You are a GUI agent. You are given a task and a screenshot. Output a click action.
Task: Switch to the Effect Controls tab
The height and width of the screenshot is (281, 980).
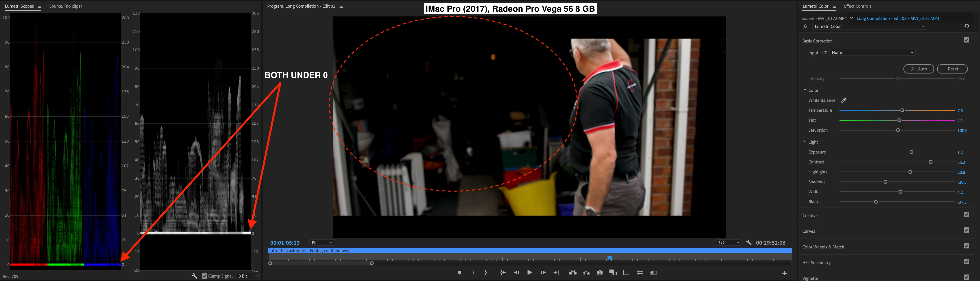(857, 6)
